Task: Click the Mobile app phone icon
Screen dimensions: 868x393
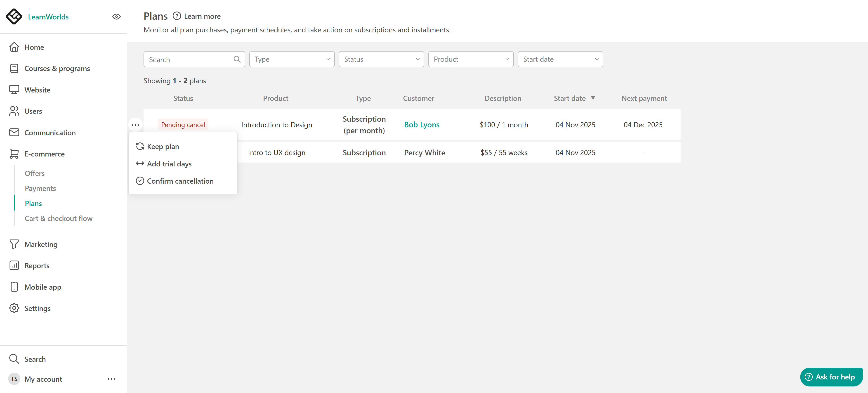Action: (x=14, y=287)
